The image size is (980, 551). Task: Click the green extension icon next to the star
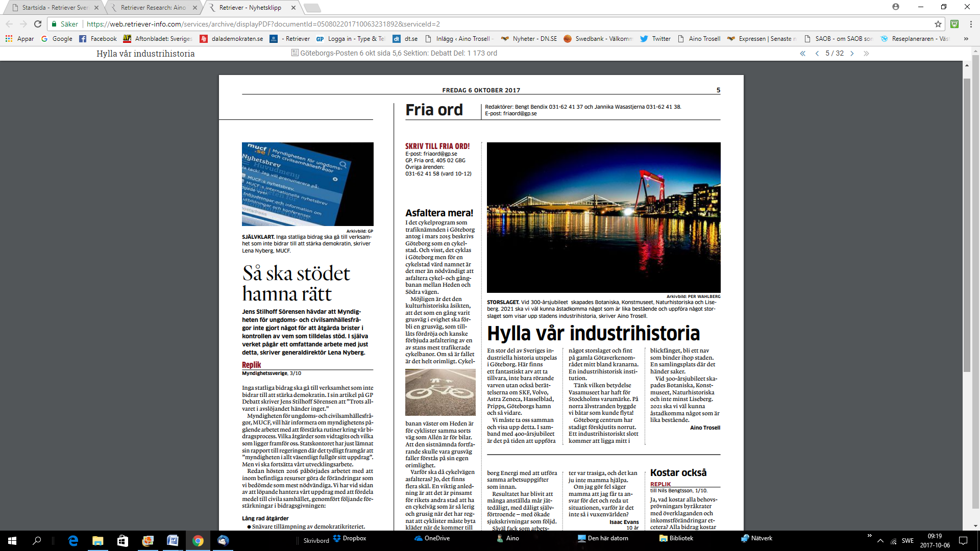click(x=954, y=24)
